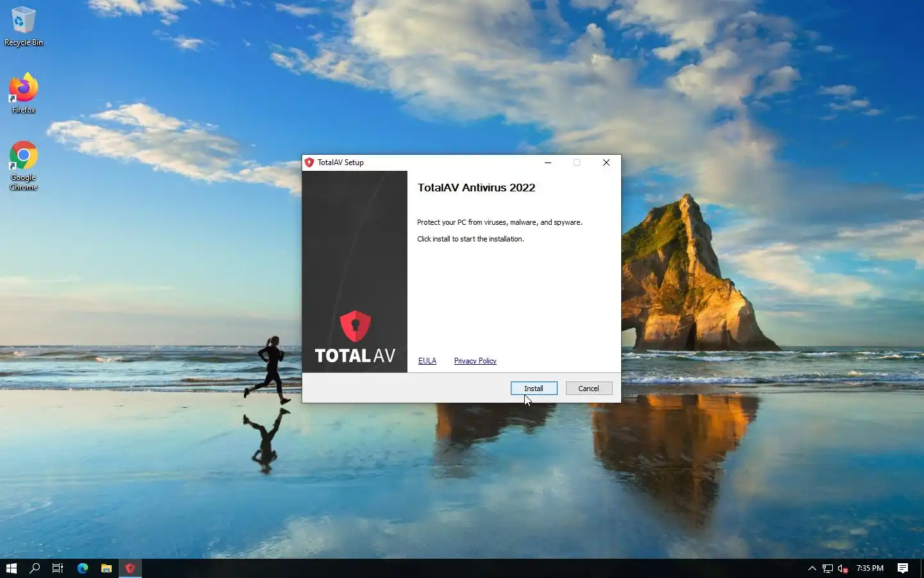Close the TotalAV Setup window
This screenshot has height=578, width=924.
[606, 162]
